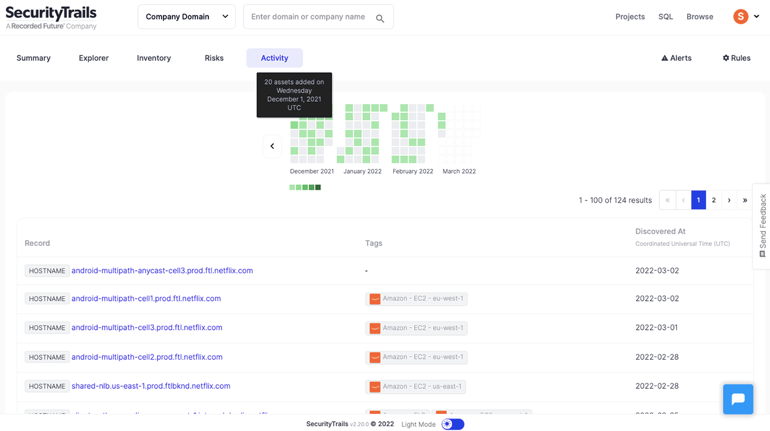Open the SQL page link
770x431 pixels.
pyautogui.click(x=665, y=17)
